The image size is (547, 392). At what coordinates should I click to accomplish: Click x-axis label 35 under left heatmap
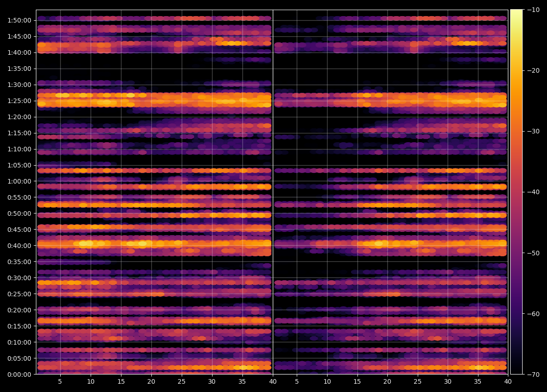point(242,381)
